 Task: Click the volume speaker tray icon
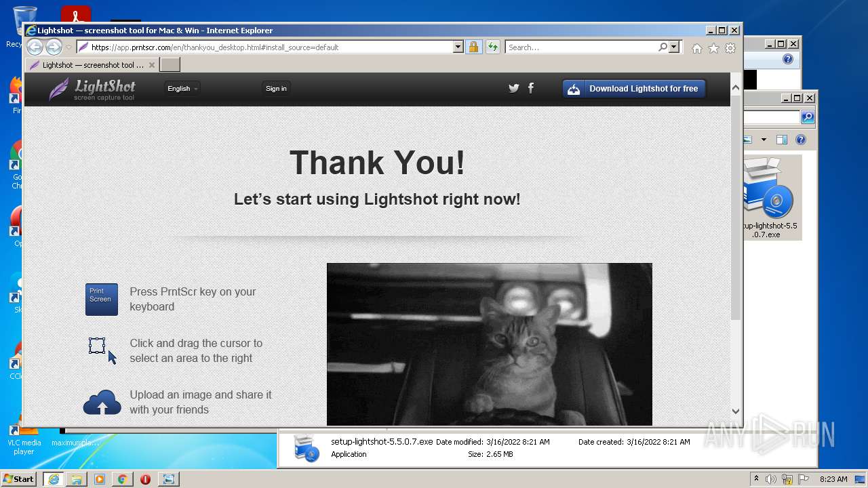coord(771,479)
